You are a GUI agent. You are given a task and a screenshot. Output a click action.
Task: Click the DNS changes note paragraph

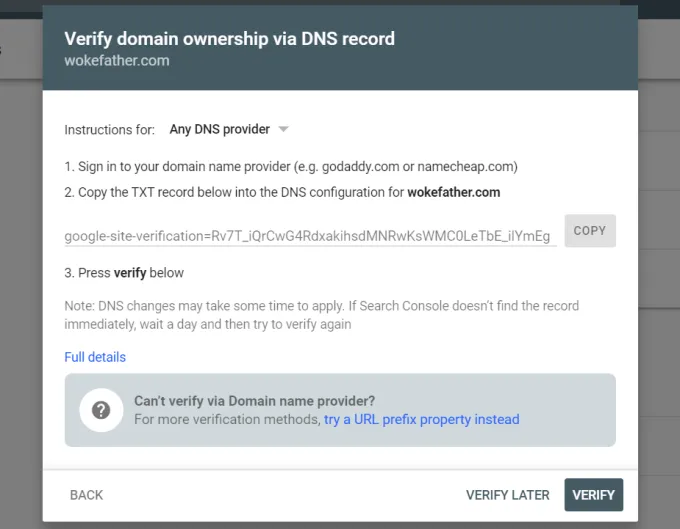tap(320, 315)
